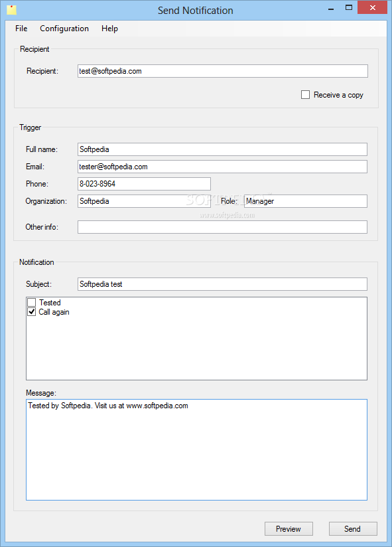
Task: Open the Help menu
Action: pyautogui.click(x=109, y=29)
